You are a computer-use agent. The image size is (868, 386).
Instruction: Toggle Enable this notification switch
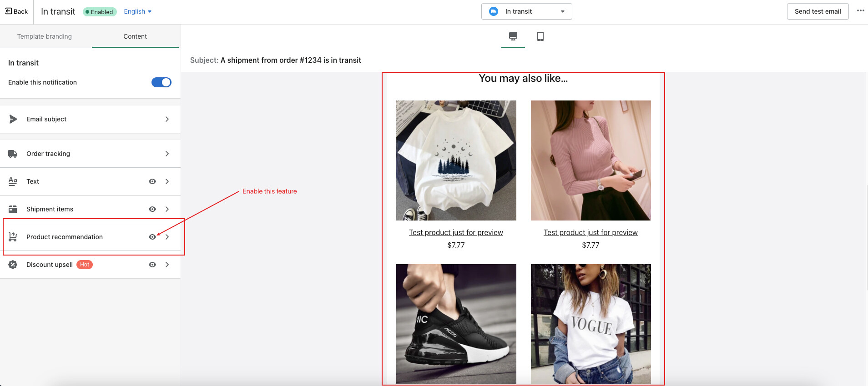(161, 82)
